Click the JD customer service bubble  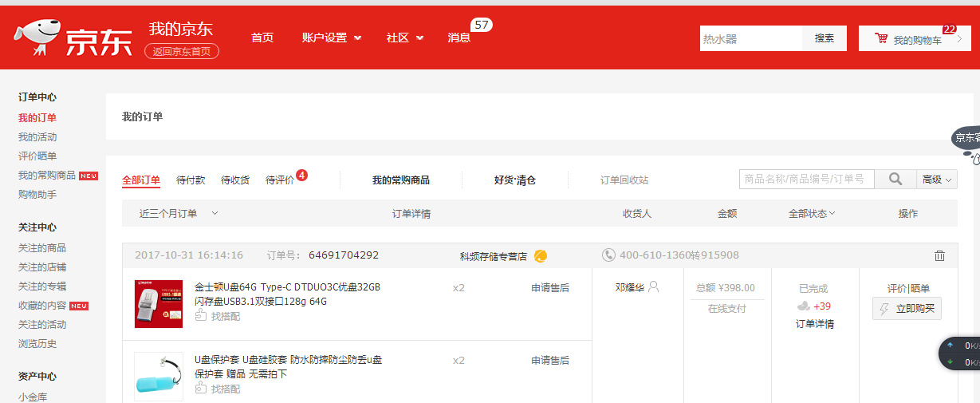pos(966,139)
